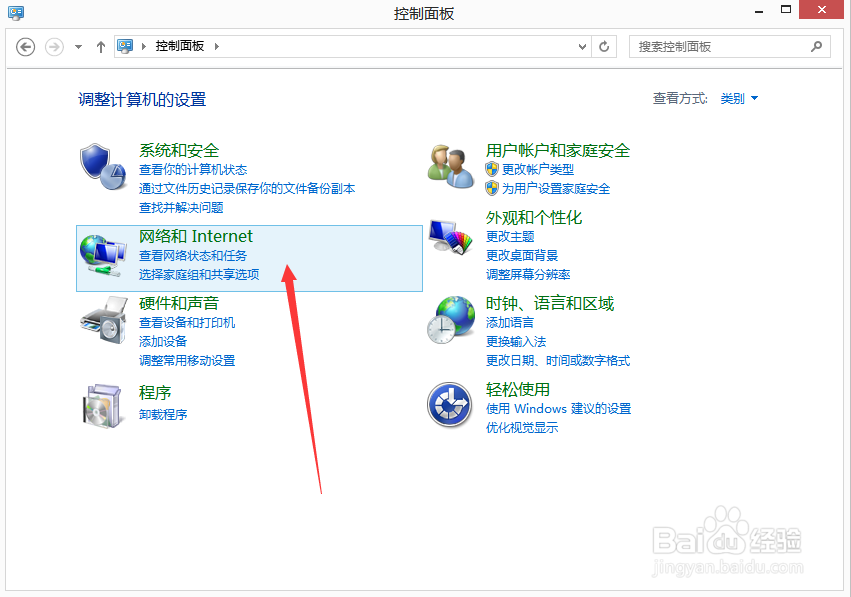Screen dimensions: 851x597
Task: Click the back navigation arrow
Action: pos(25,46)
